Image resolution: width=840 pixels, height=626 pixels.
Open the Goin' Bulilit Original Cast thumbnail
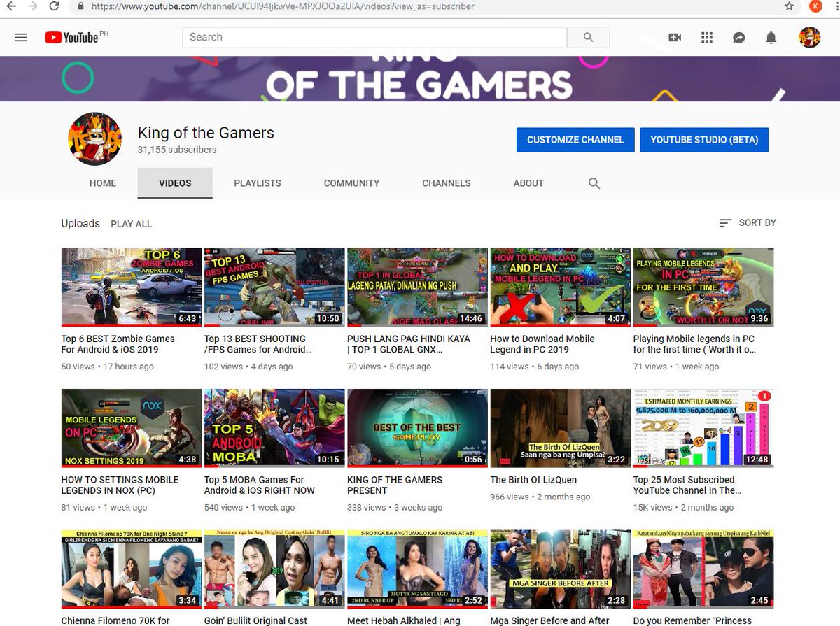point(274,569)
